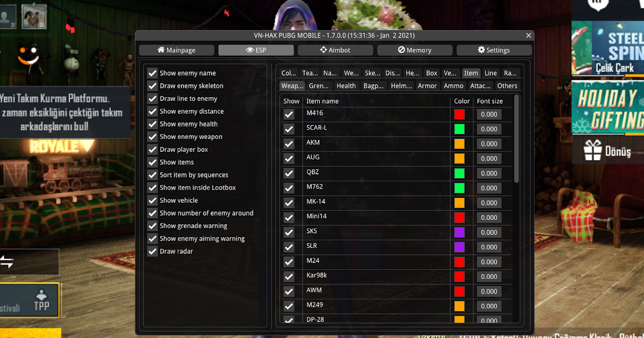Open the Settings tab
The image size is (644, 338).
point(494,50)
